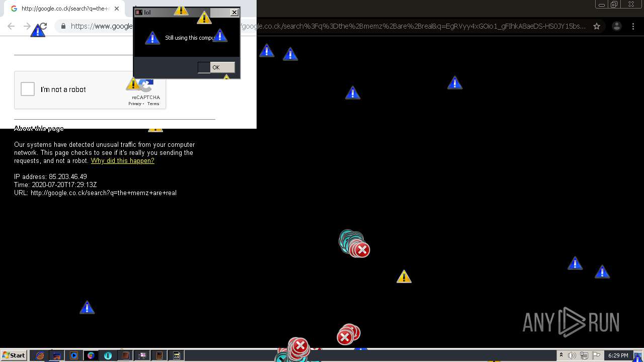Open the Chrome three-dot menu
644x362 pixels.
click(x=633, y=26)
